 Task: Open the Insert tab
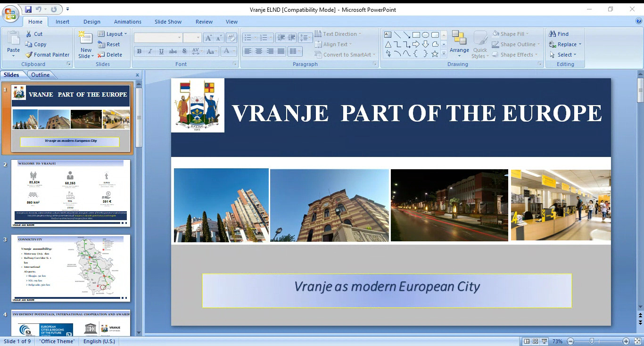[x=62, y=22]
